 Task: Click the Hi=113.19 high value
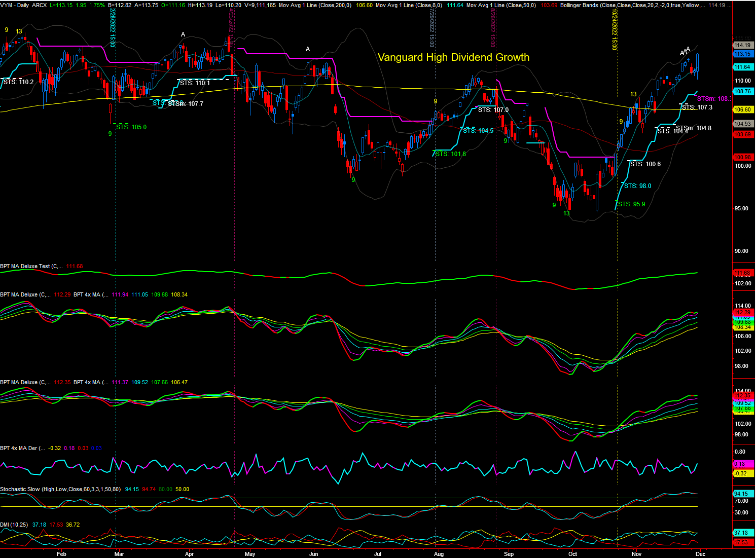point(200,5)
